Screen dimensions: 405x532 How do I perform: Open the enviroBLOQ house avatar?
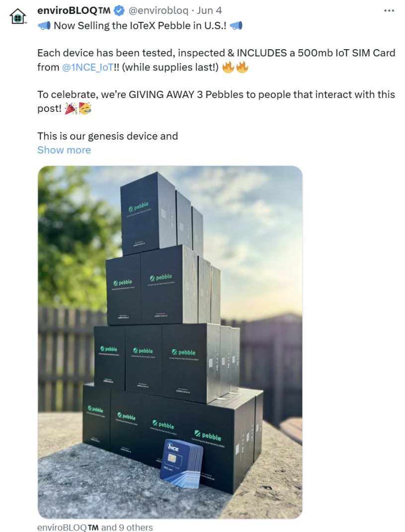17,16
